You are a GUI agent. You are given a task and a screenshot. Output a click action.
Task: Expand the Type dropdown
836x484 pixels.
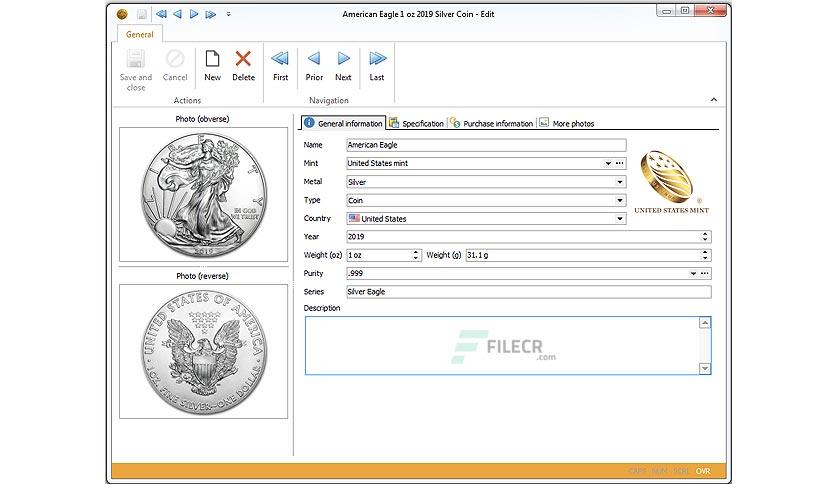click(x=620, y=200)
